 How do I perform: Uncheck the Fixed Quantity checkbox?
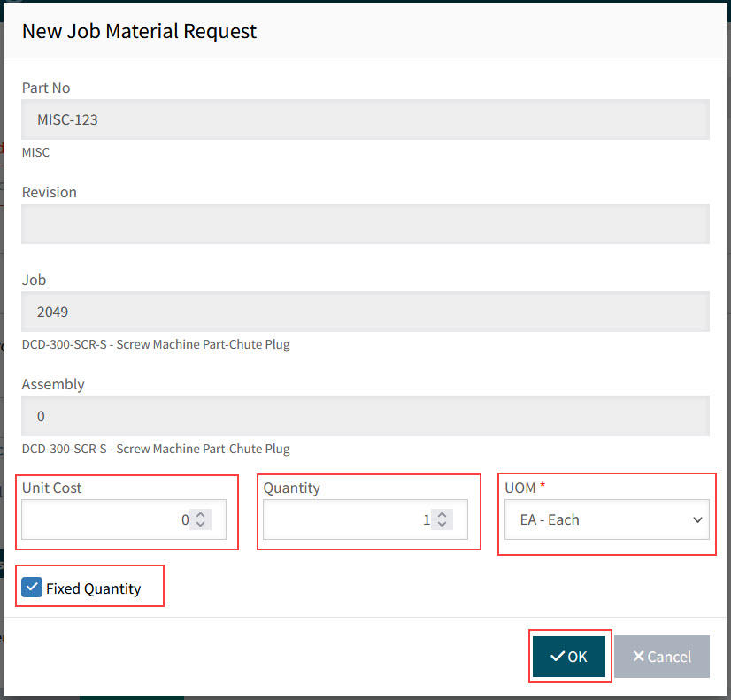coord(32,588)
